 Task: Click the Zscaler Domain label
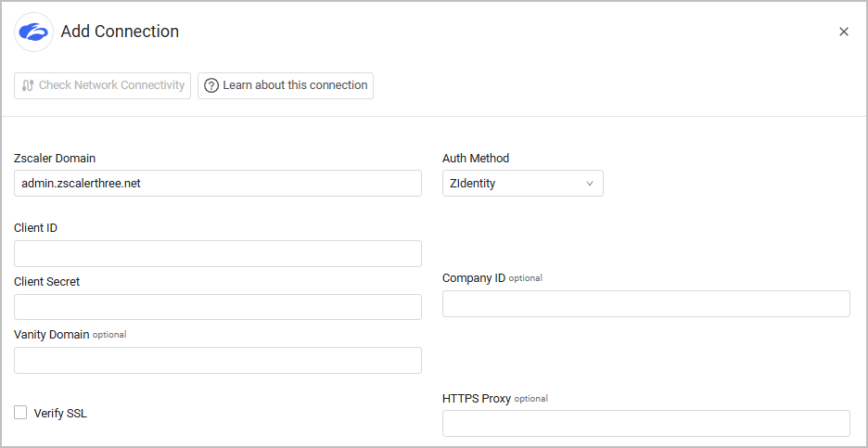coord(55,159)
